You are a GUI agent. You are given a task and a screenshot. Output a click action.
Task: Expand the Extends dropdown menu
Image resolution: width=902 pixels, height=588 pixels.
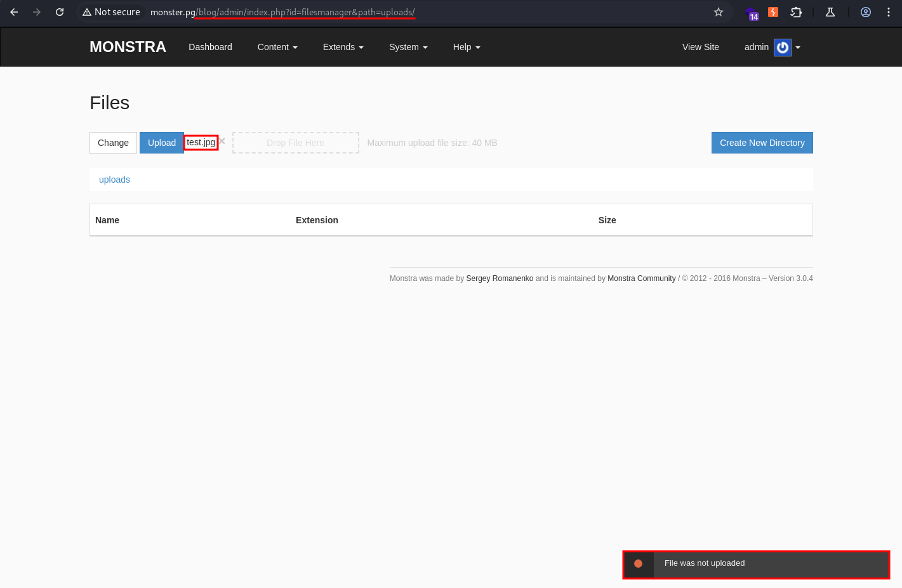point(343,47)
